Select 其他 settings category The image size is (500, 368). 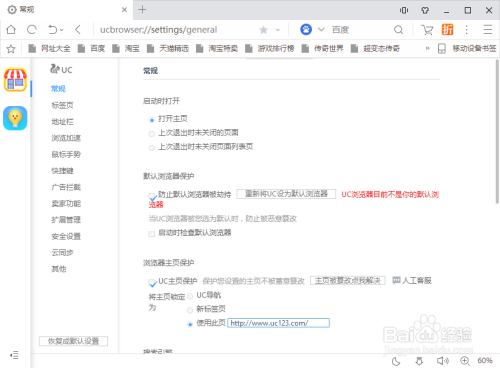tap(59, 269)
